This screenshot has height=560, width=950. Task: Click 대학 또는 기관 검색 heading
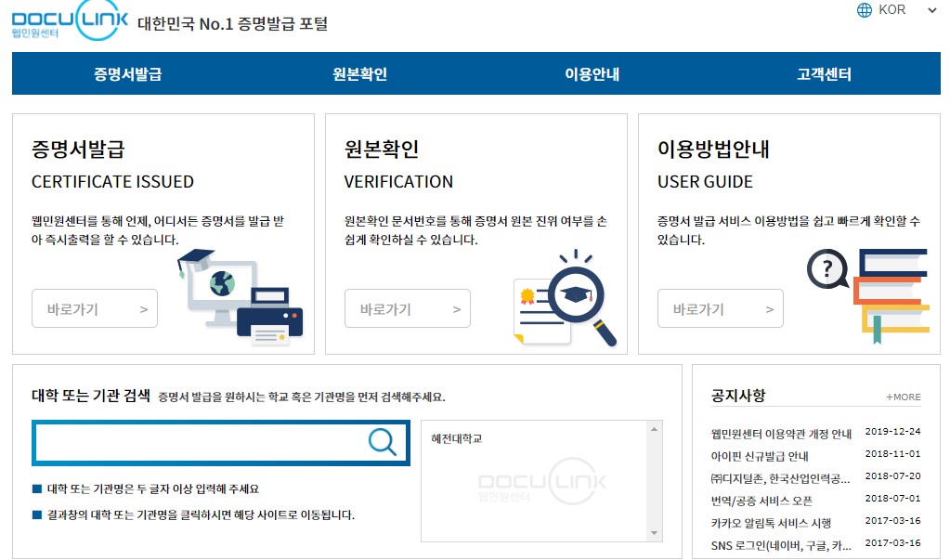(91, 396)
